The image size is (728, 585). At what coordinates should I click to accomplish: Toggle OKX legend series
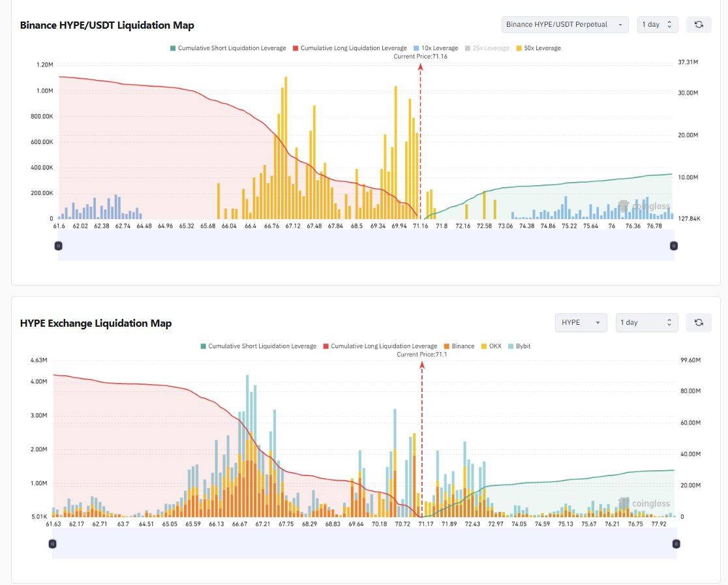(491, 346)
